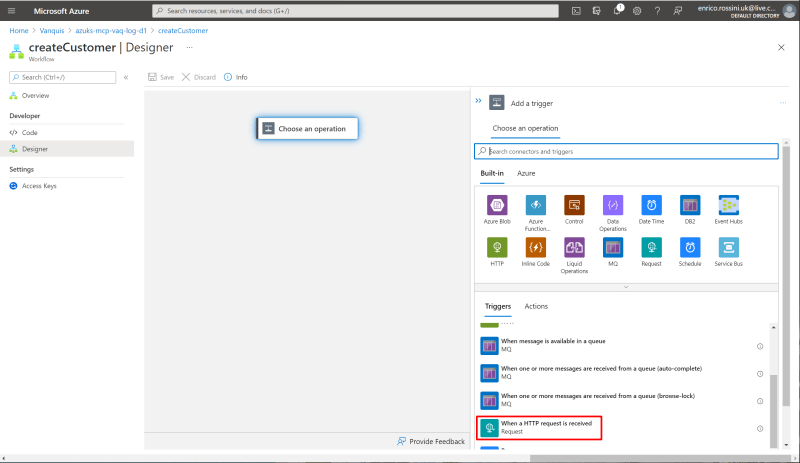This screenshot has height=463, width=800.
Task: Open more options ellipsis beside the Designer title
Action: [x=189, y=47]
